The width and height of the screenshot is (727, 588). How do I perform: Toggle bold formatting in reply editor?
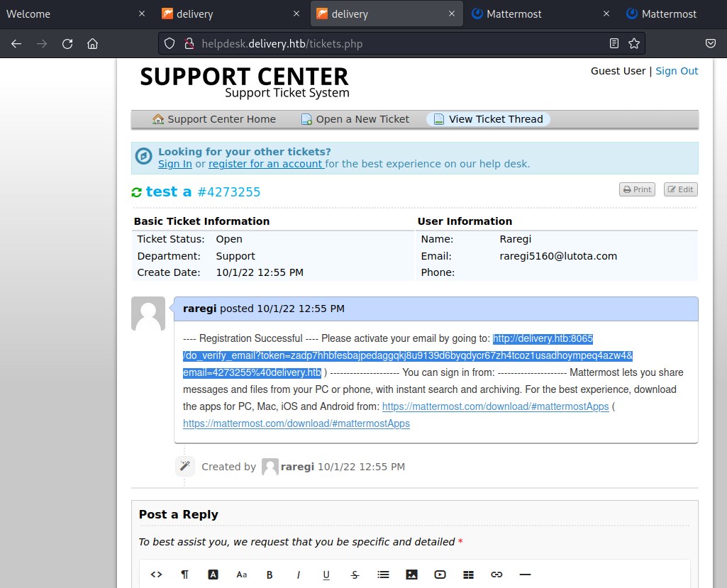coord(270,575)
